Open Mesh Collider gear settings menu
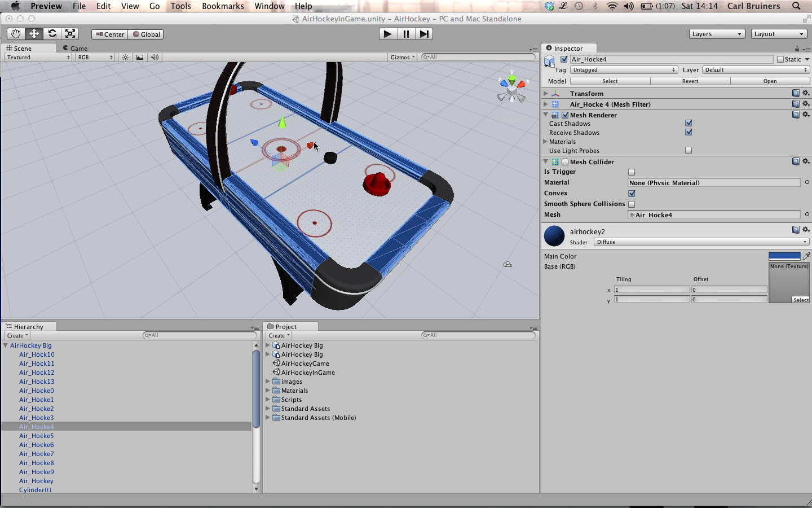The height and width of the screenshot is (508, 812). pyautogui.click(x=806, y=161)
